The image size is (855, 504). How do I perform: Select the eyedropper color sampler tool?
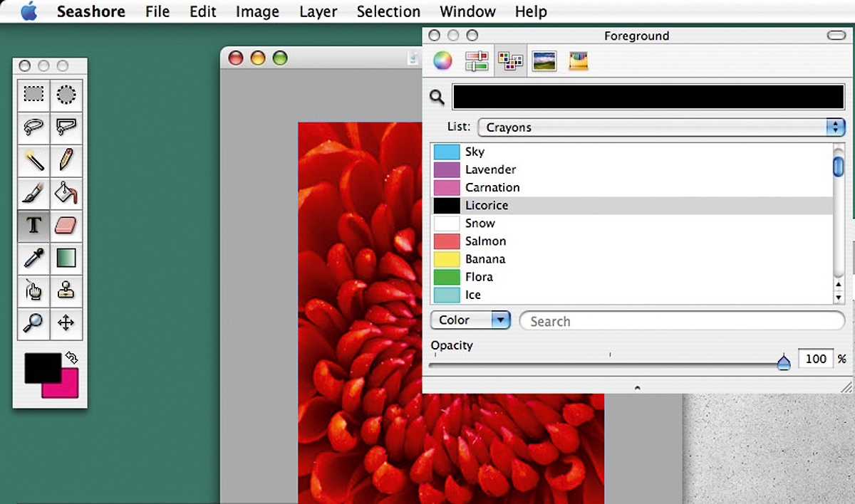tap(33, 258)
